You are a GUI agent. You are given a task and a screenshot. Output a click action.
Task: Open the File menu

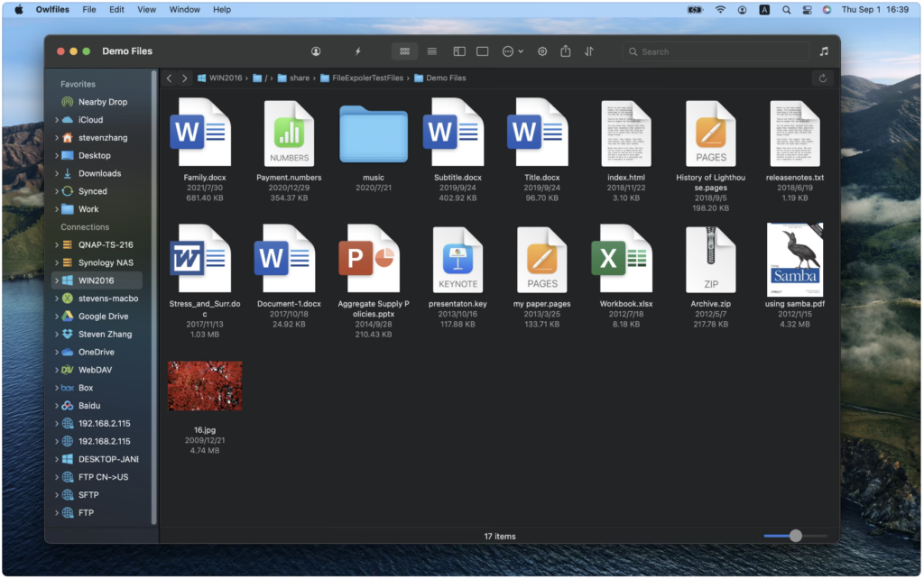coord(89,9)
